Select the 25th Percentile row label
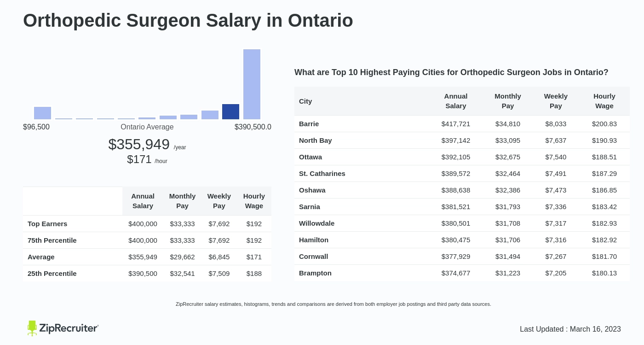The height and width of the screenshot is (345, 644). click(52, 273)
